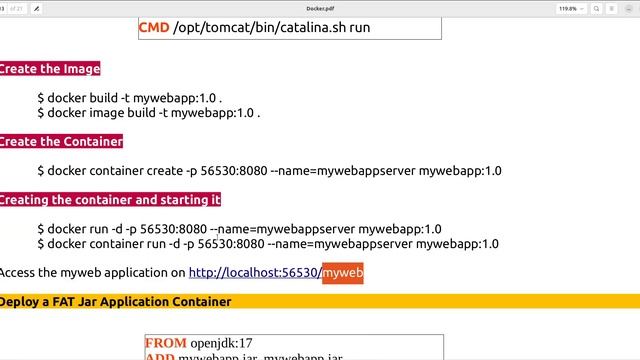The height and width of the screenshot is (360, 640).
Task: Click the 'FROM openjdk:17' line
Action: point(199,343)
